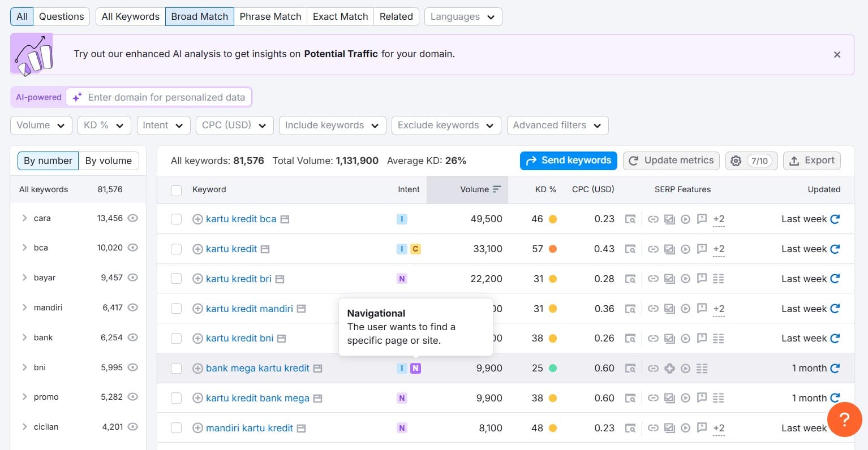This screenshot has height=450, width=868.
Task: Click +2 SERP features for kartu kredit
Action: pos(719,249)
